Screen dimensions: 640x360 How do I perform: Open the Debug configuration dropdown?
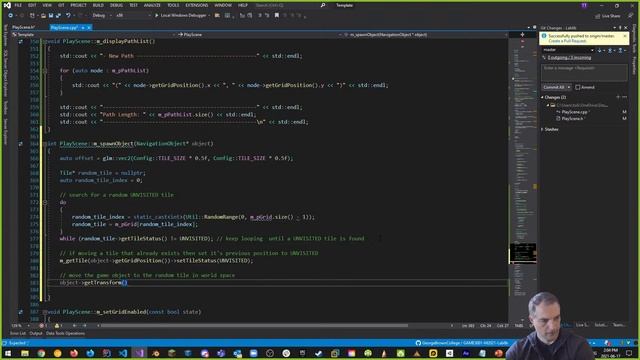tap(101, 16)
